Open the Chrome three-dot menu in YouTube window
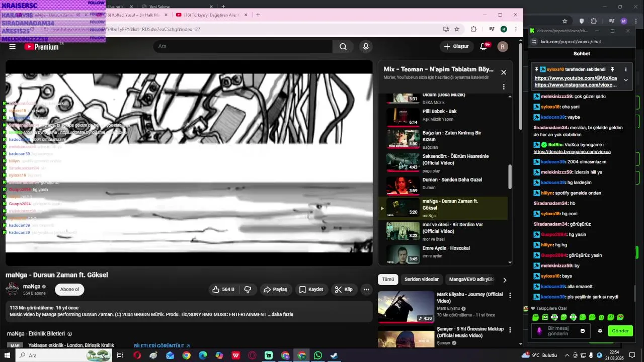This screenshot has width=644, height=362. click(x=516, y=29)
